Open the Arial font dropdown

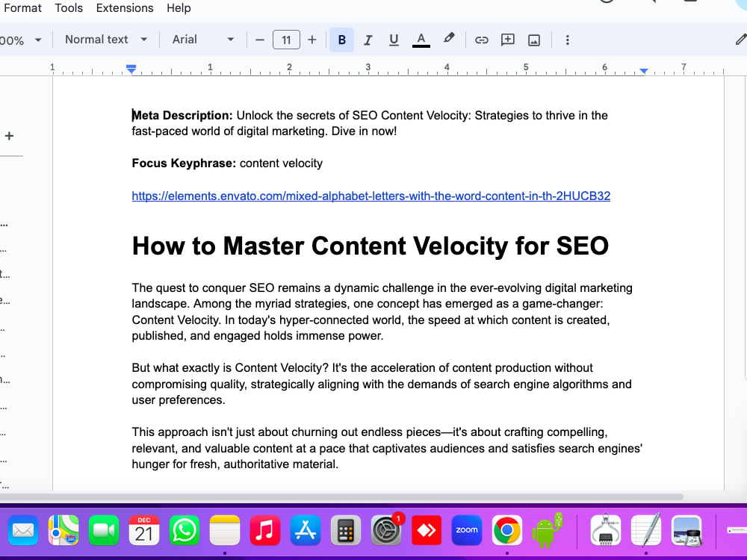(x=203, y=40)
